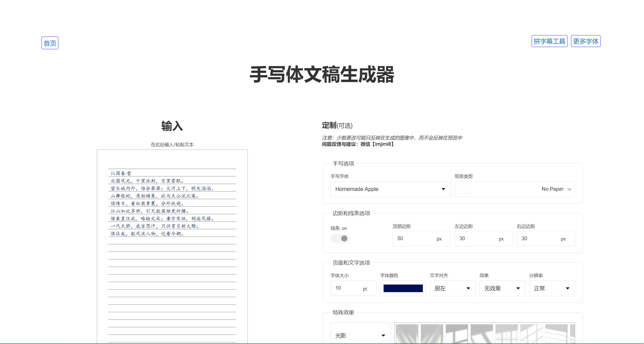Open the 拼字幕工具 link

[x=549, y=41]
